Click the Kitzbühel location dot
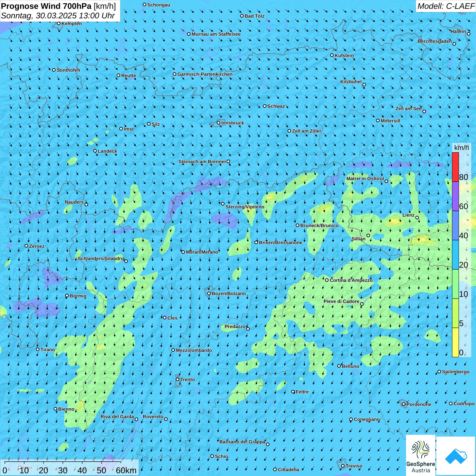 pyautogui.click(x=364, y=85)
